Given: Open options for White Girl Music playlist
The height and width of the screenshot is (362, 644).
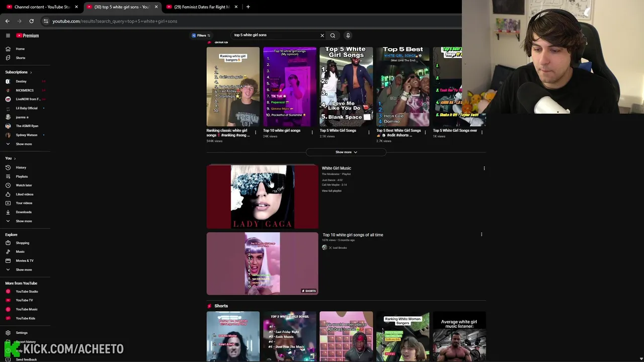Looking at the screenshot, I should click(x=484, y=168).
